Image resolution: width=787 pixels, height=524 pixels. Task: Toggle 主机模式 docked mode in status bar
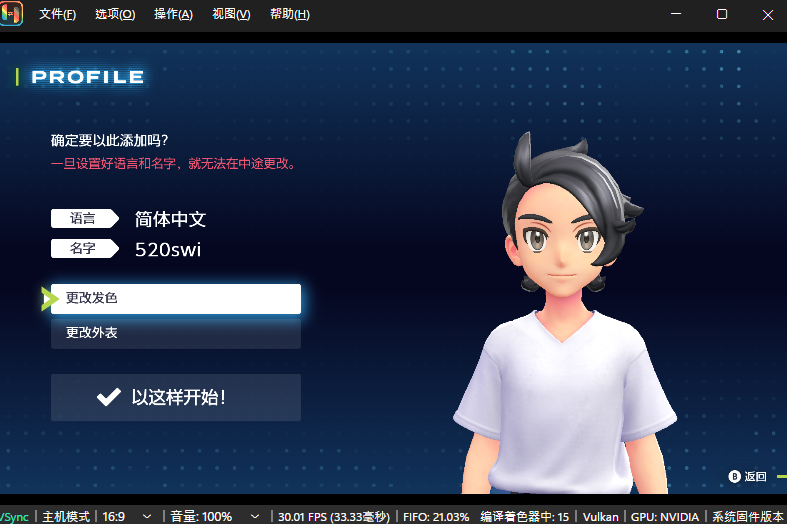click(x=65, y=516)
